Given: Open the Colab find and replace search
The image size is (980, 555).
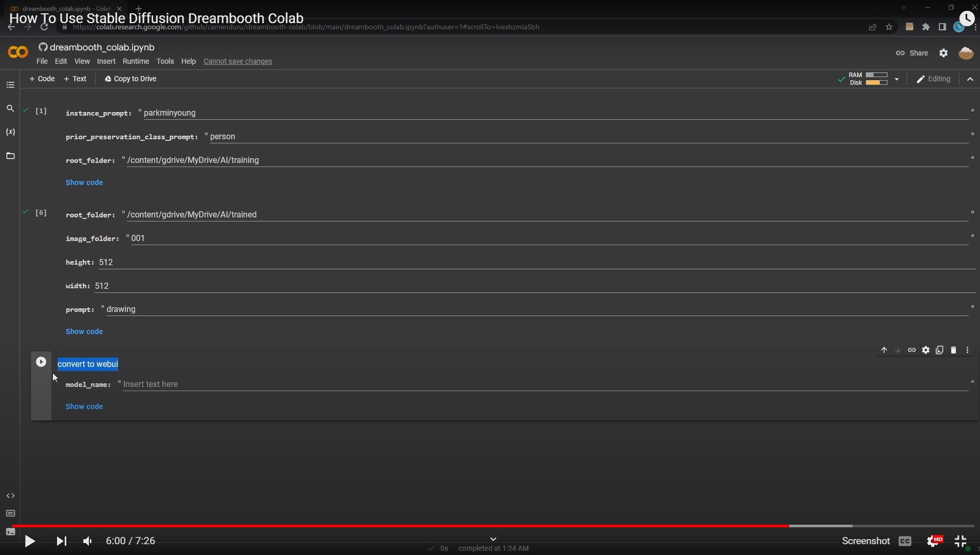Looking at the screenshot, I should pos(10,108).
